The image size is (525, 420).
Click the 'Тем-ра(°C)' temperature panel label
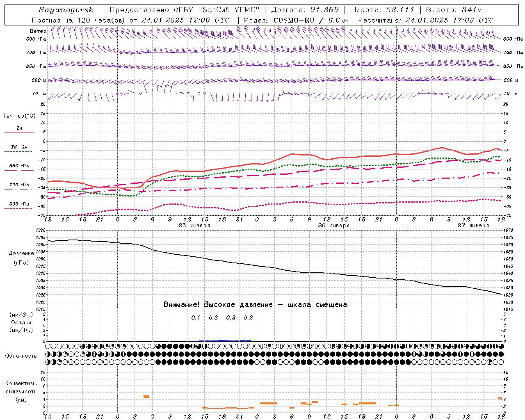click(x=19, y=116)
